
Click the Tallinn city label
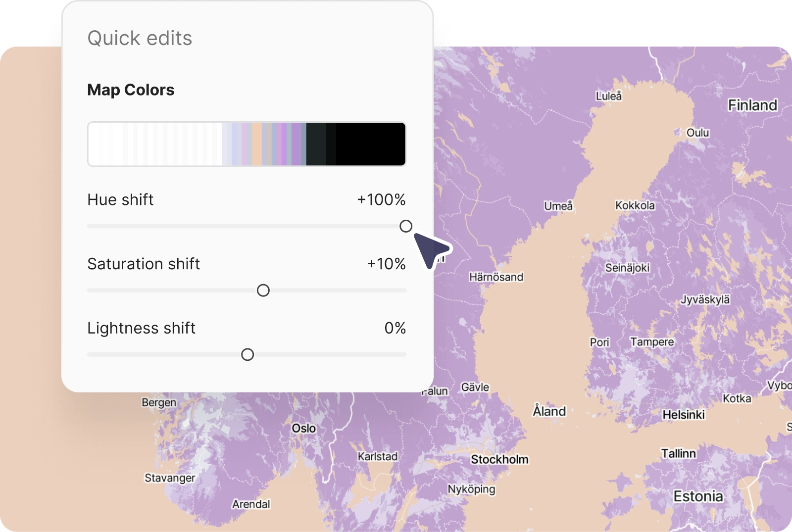tap(680, 453)
